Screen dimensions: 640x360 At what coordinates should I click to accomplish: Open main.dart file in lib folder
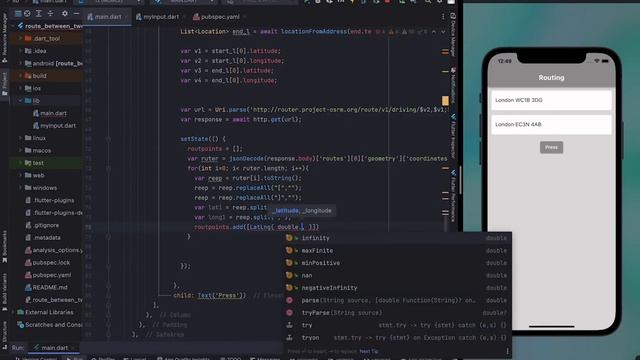pos(49,113)
